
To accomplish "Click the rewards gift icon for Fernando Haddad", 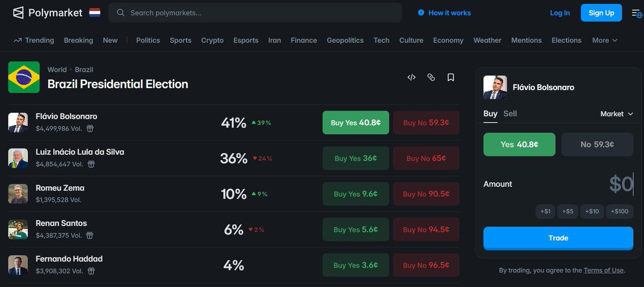I will point(91,271).
